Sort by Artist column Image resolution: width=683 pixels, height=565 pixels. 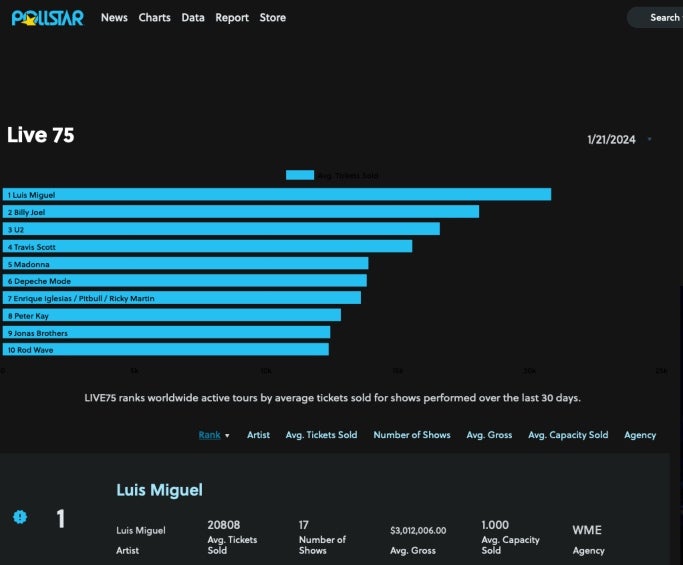tap(258, 435)
